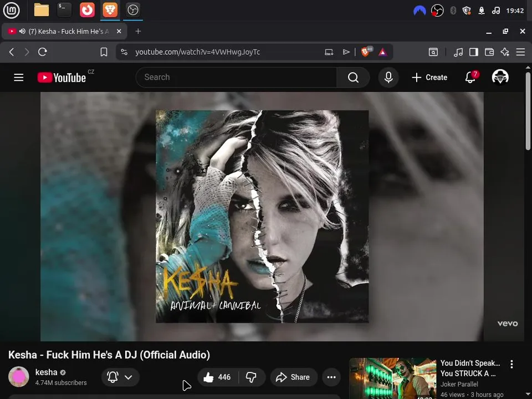Open the OBS recording tray icon
Viewport: 532px width, 399px height.
pos(437,11)
